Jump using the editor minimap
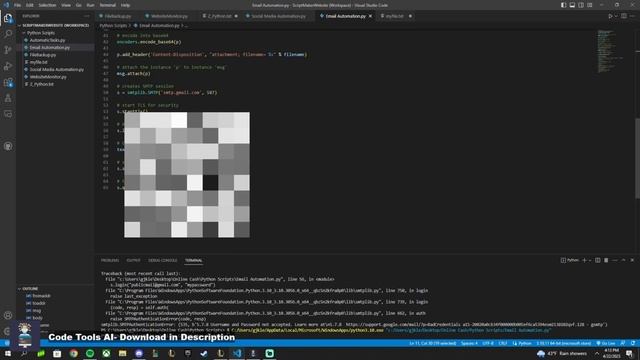The height and width of the screenshot is (360, 640). point(610,51)
